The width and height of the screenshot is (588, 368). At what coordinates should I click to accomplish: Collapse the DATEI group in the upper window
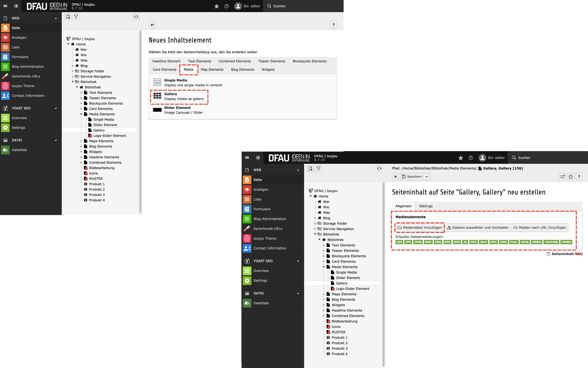click(56, 140)
